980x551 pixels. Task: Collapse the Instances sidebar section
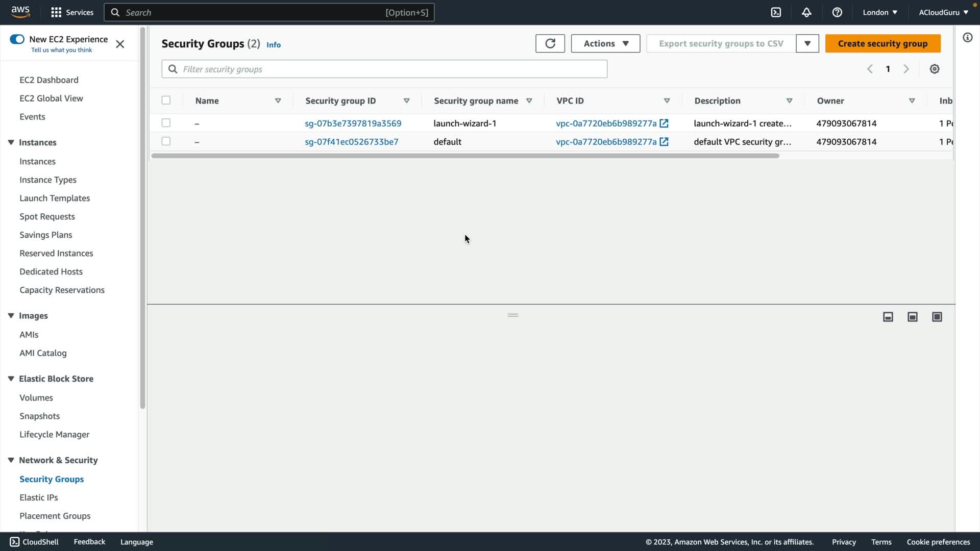coord(11,142)
